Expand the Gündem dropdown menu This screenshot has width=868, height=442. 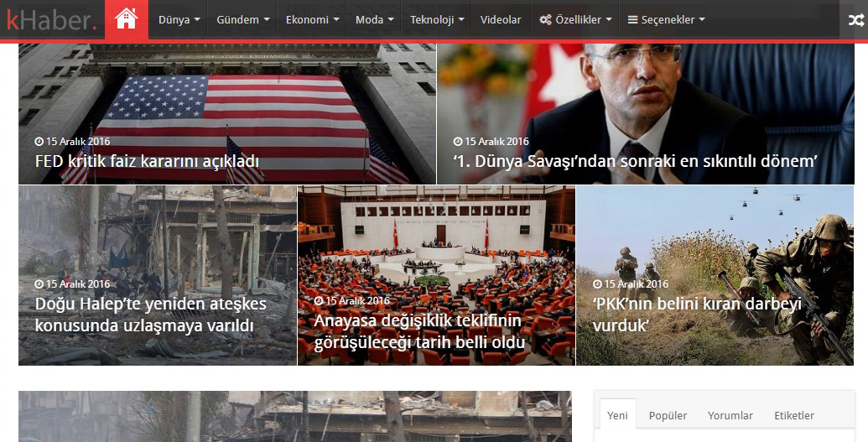click(243, 20)
